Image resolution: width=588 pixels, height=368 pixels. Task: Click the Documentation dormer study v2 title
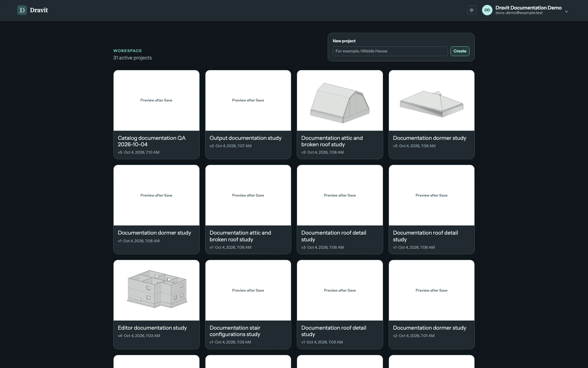(x=430, y=328)
